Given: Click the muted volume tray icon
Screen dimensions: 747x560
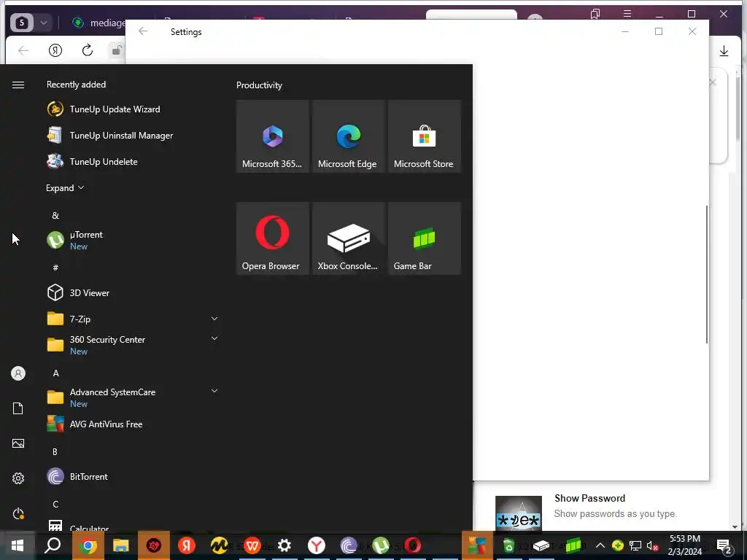Looking at the screenshot, I should [652, 545].
